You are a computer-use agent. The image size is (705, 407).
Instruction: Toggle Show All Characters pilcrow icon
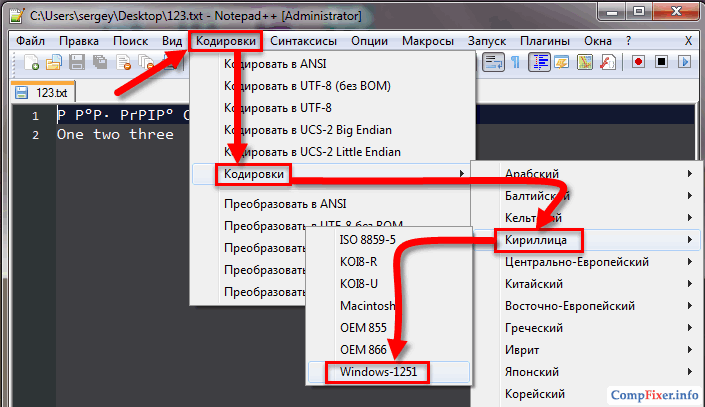pos(515,62)
